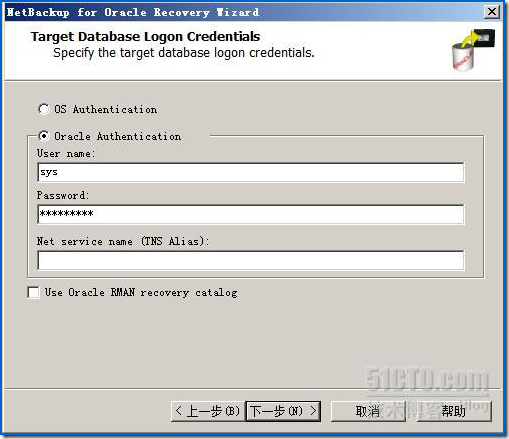
Task: Click into the masked Password field
Action: [x=251, y=214]
